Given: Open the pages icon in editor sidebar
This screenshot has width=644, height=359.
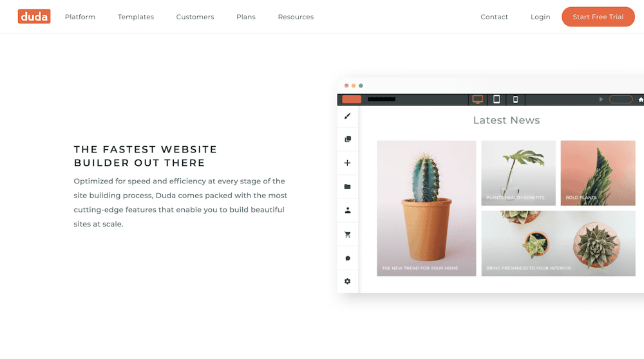Looking at the screenshot, I should pyautogui.click(x=348, y=140).
